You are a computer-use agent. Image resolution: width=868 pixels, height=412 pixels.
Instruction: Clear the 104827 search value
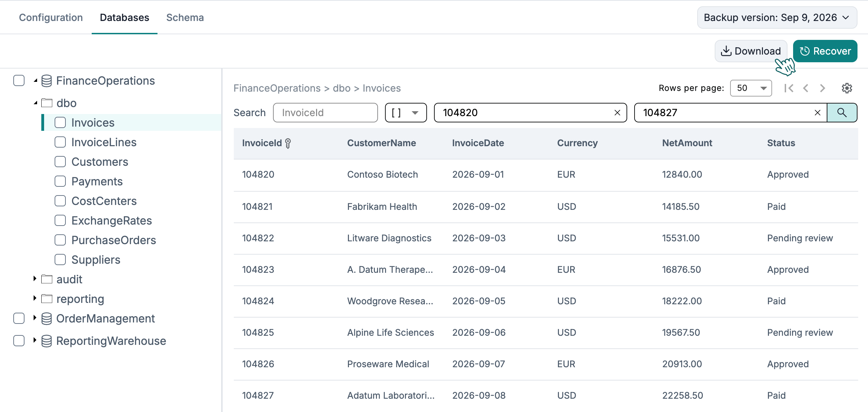point(818,113)
